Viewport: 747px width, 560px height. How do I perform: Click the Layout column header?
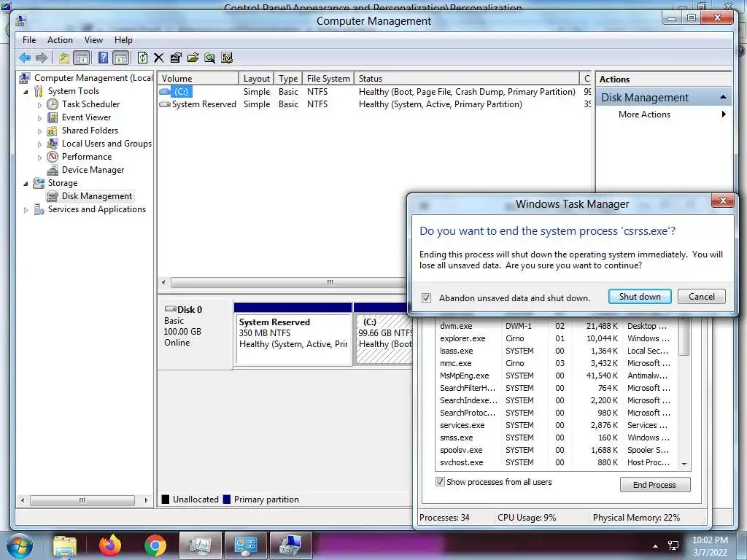point(256,79)
